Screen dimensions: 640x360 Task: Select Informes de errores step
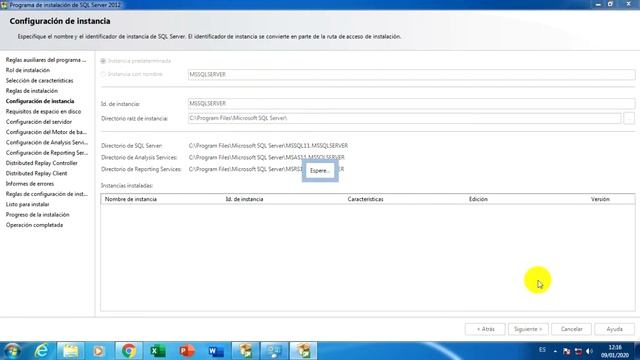coord(30,184)
